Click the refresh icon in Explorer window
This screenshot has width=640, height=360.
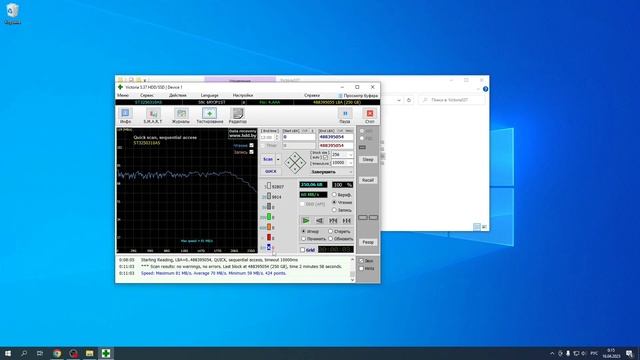coord(409,100)
